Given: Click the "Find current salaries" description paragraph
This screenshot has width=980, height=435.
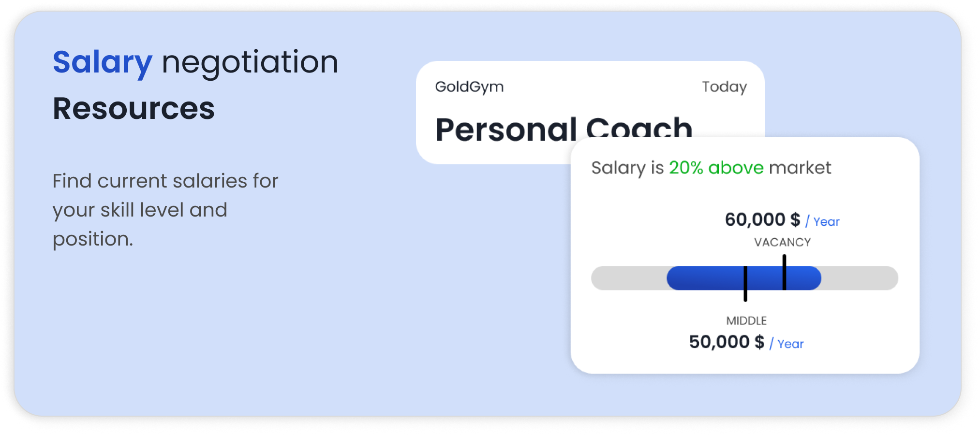Looking at the screenshot, I should 165,210.
